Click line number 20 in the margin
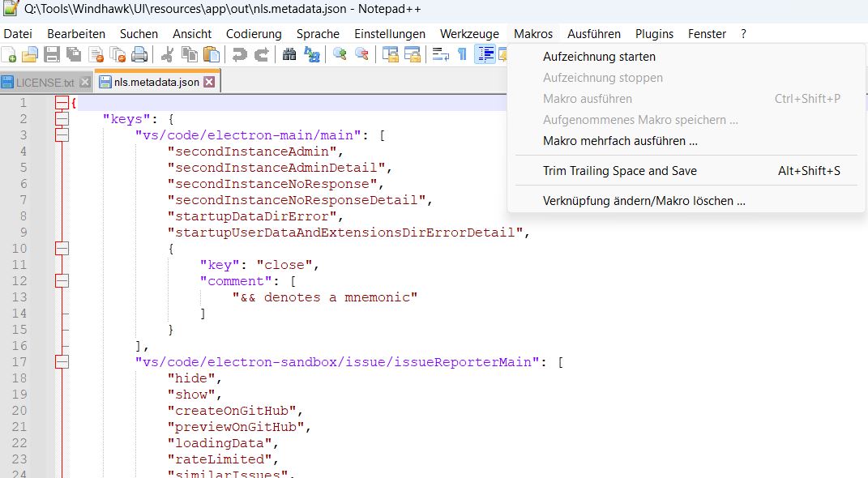The height and width of the screenshot is (478, 868). point(19,411)
